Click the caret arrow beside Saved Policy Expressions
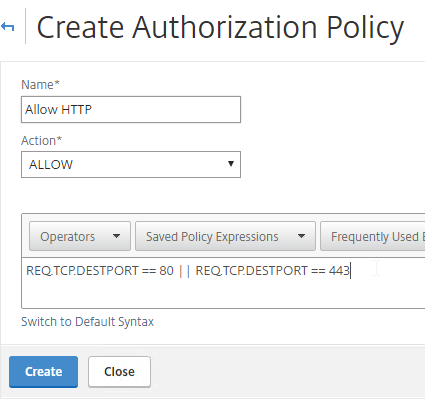Image resolution: width=425 pixels, height=399 pixels. (301, 236)
